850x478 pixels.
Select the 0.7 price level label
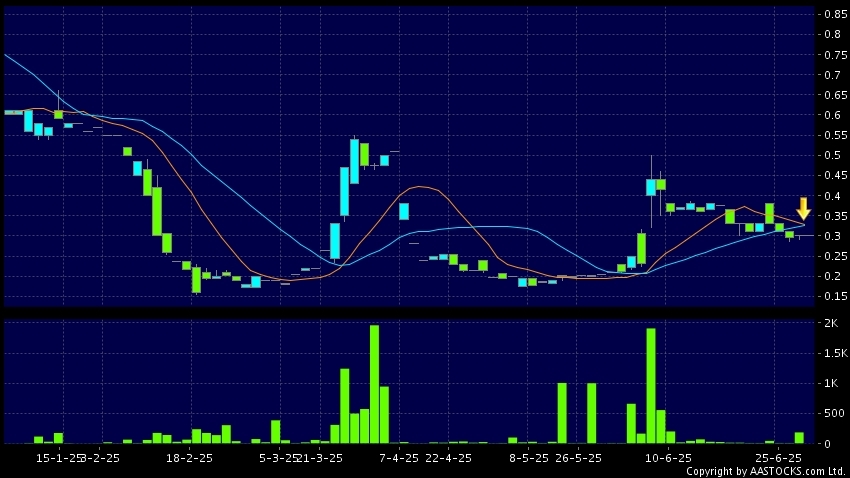[832, 75]
